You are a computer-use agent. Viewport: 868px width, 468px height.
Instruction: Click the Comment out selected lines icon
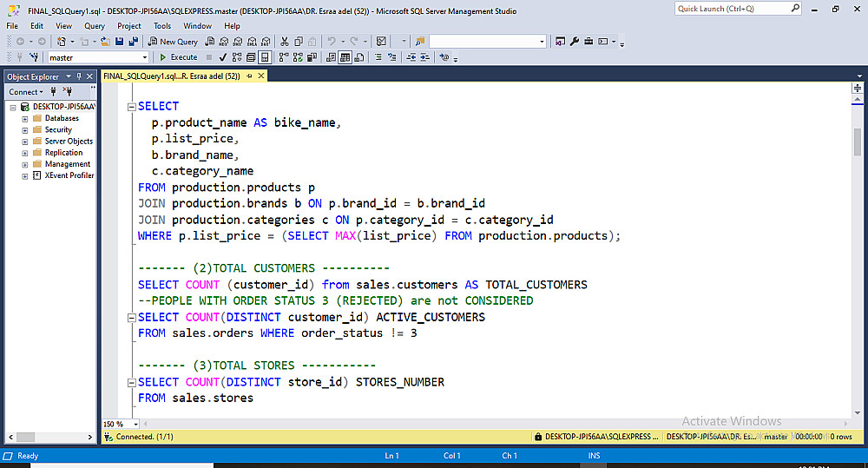pos(378,57)
